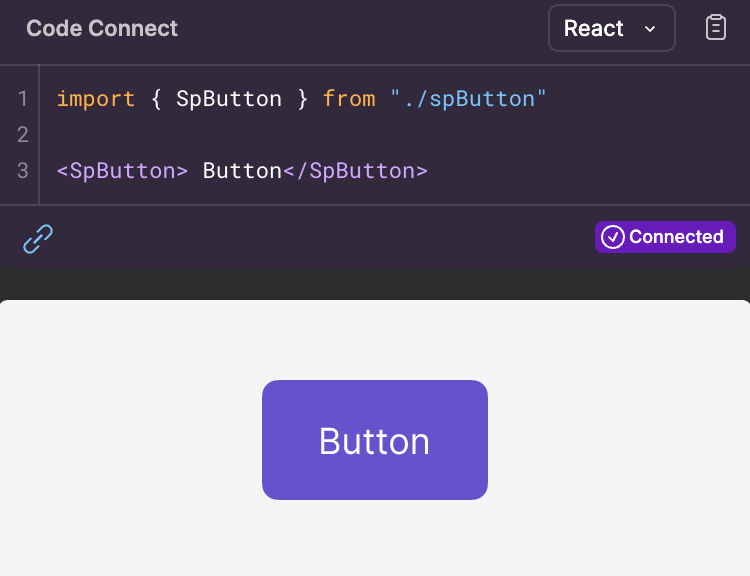
Task: Click the from keyword on line one
Action: [349, 99]
